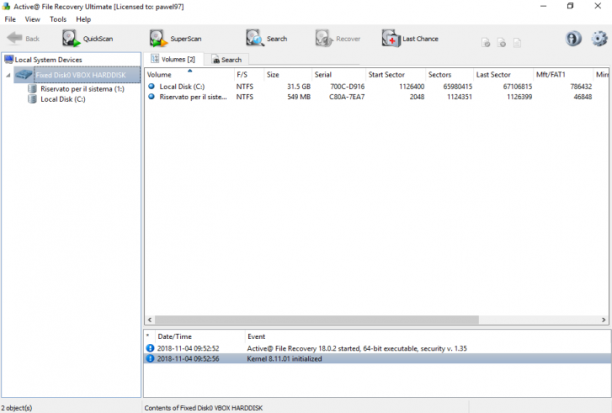This screenshot has height=413, width=612.
Task: Select the Local Disk (C:) volume row
Action: click(x=377, y=86)
